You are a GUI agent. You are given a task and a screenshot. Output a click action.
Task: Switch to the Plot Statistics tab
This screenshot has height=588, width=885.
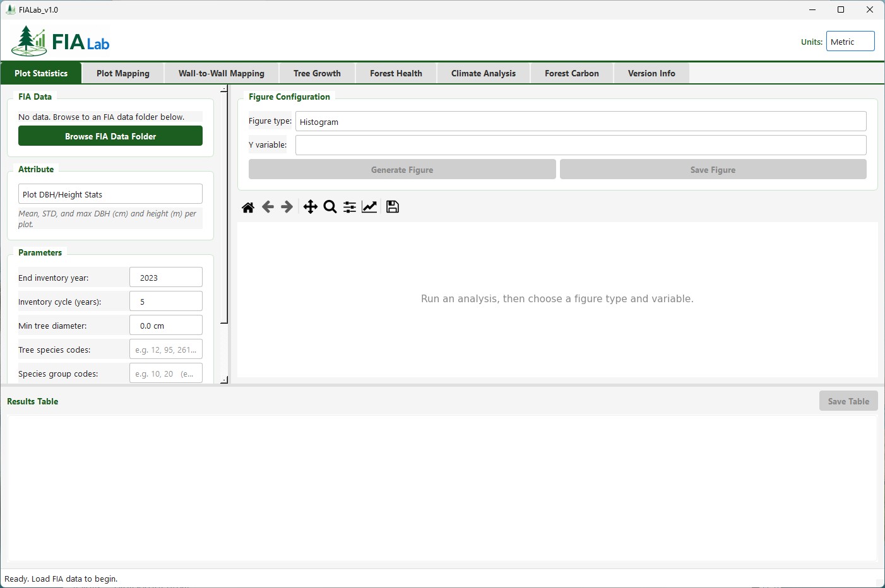click(x=41, y=73)
